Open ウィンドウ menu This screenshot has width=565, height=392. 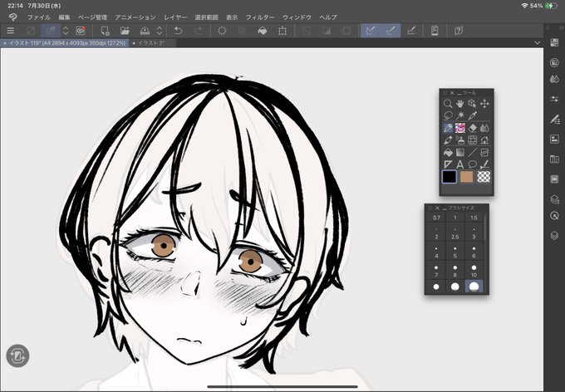[297, 17]
